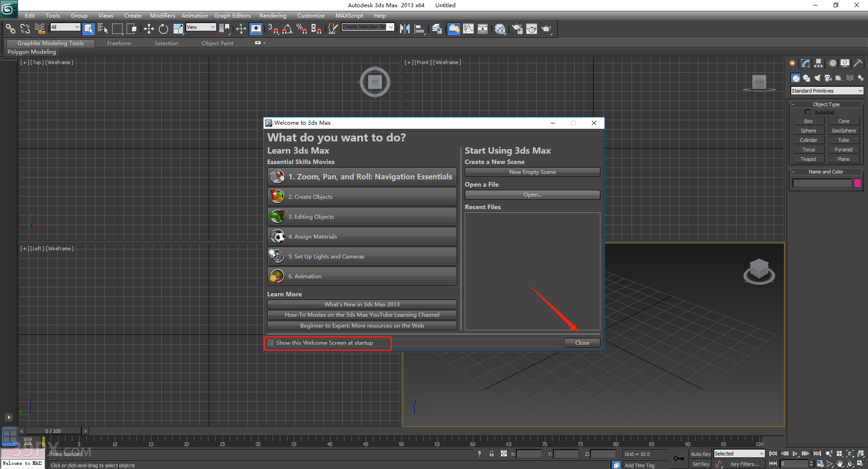Check Show this Welcome Screen at startup
868x469 pixels.
coord(271,343)
